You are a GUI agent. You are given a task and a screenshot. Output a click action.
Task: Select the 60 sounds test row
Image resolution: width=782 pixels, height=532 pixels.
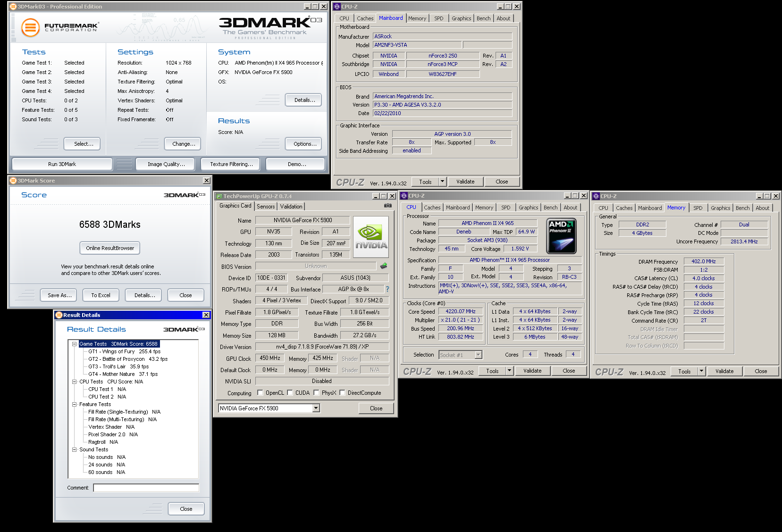[107, 472]
